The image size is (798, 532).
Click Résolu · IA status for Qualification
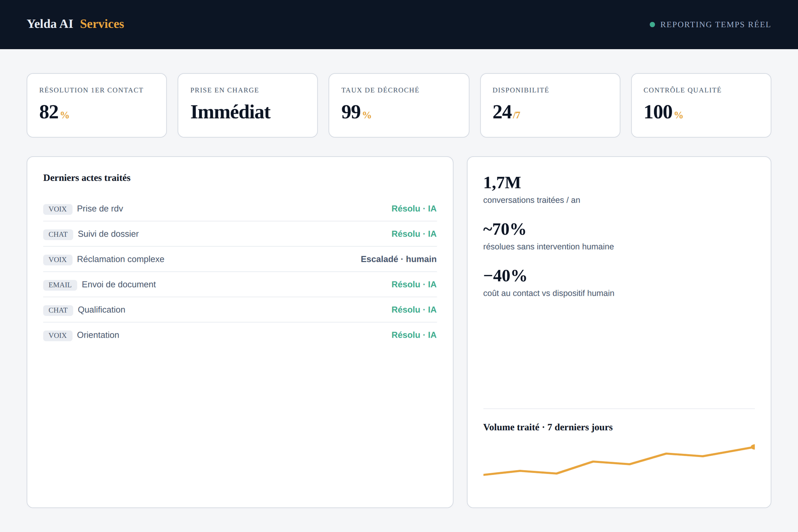[414, 310]
